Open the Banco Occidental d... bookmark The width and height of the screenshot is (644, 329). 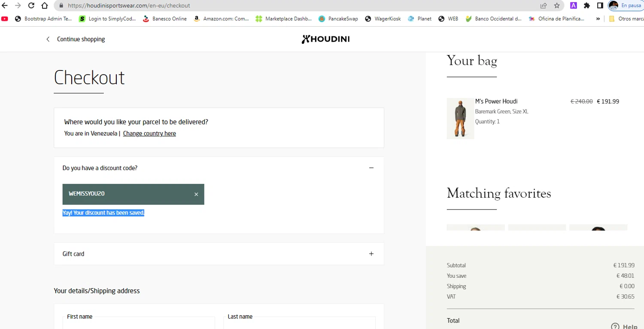point(494,19)
